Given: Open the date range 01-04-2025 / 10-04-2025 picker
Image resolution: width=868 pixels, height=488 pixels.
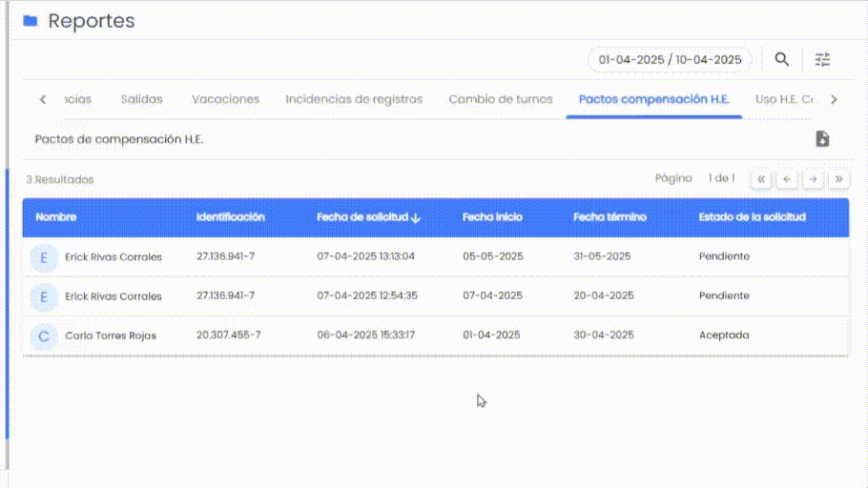Looking at the screenshot, I should (670, 60).
